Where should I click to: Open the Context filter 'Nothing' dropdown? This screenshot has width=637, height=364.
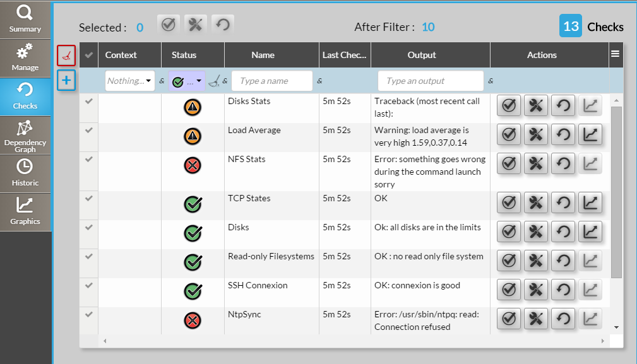pyautogui.click(x=129, y=81)
